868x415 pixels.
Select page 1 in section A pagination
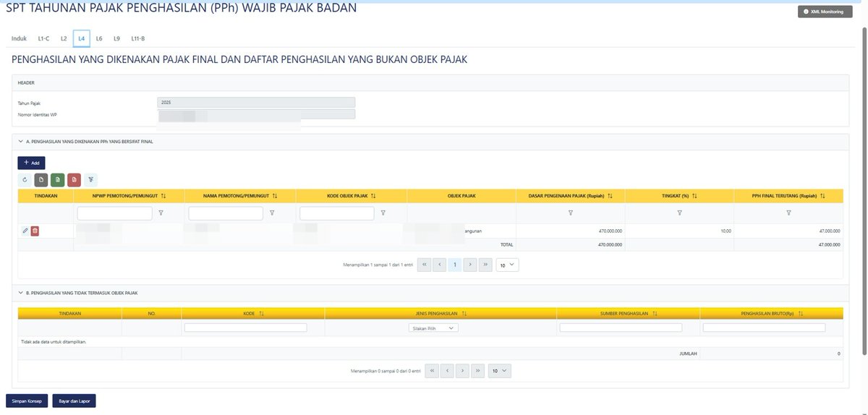click(x=454, y=265)
